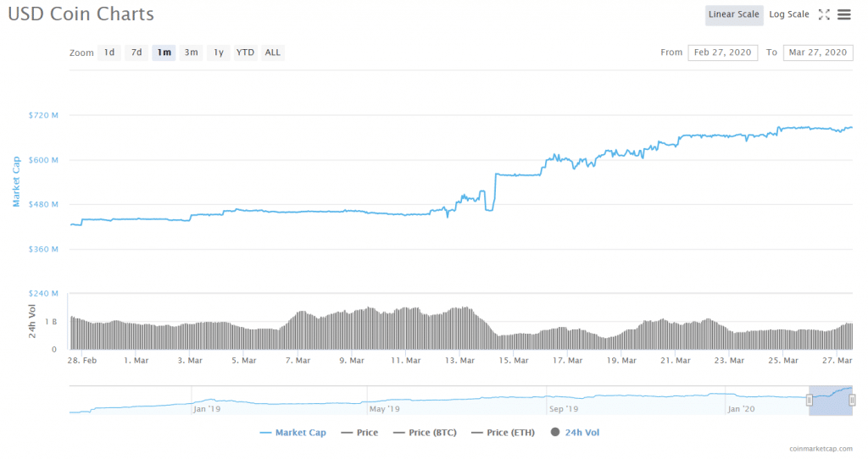The height and width of the screenshot is (459, 868).
Task: Show ALL time chart data
Action: point(272,53)
